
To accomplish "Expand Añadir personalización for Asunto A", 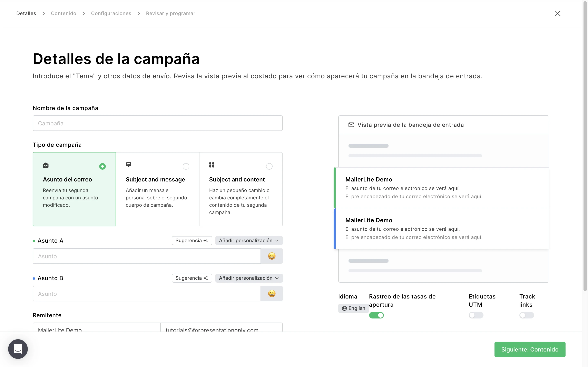I will pyautogui.click(x=248, y=241).
